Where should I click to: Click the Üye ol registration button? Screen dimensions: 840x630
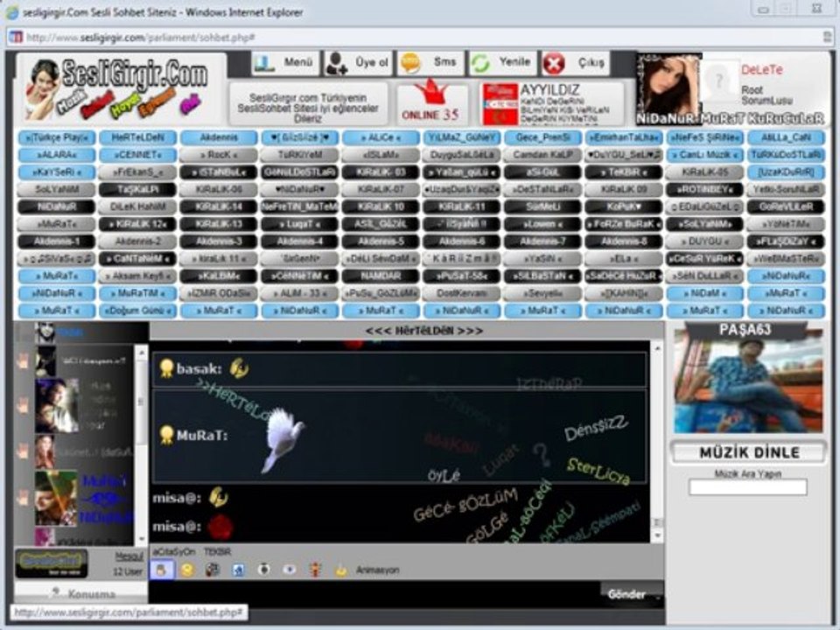(359, 63)
